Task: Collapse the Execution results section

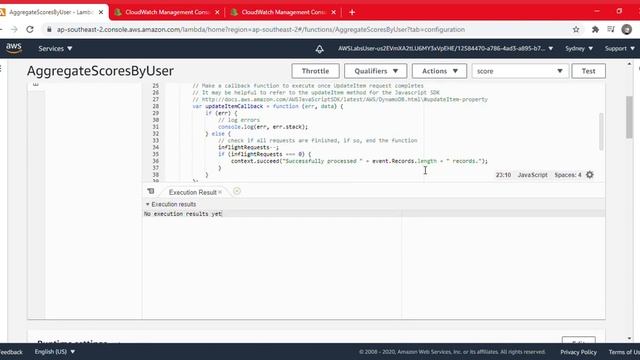Action: [x=148, y=204]
